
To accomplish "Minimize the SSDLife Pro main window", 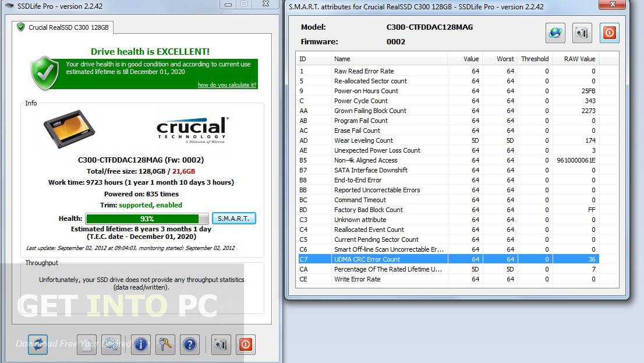I will (228, 5).
